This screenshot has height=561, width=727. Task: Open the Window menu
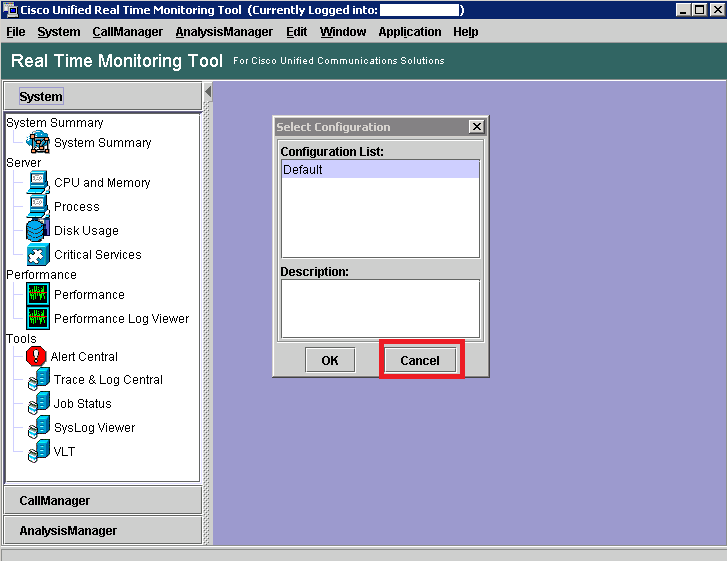(343, 32)
